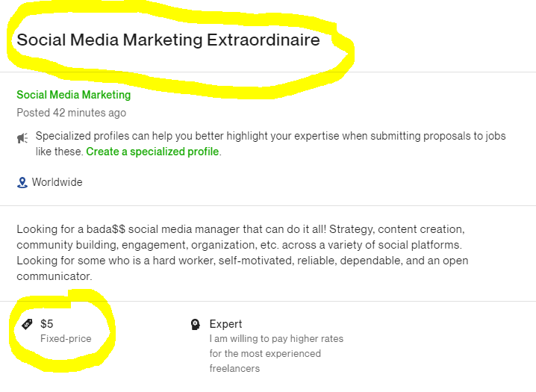Click the Worldwide location label
The width and height of the screenshot is (536, 392).
coord(57,182)
